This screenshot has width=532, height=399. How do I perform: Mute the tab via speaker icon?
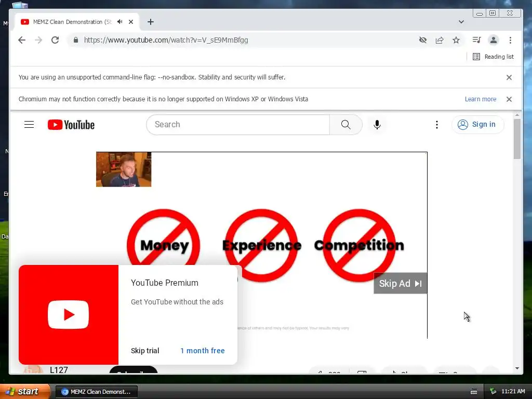tap(120, 22)
